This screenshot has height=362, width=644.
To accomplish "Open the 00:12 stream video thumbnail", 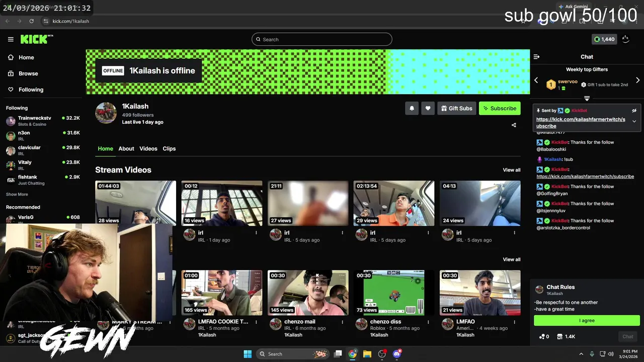I will click(222, 203).
